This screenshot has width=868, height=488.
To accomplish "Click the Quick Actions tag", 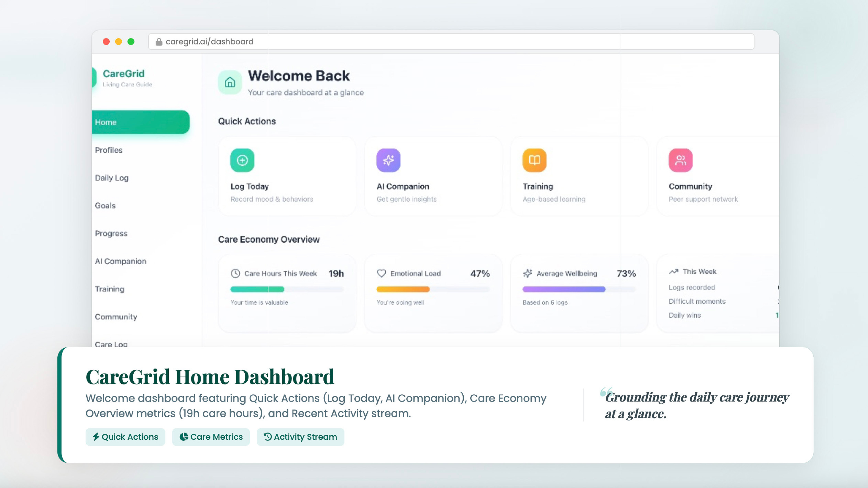I will [125, 437].
